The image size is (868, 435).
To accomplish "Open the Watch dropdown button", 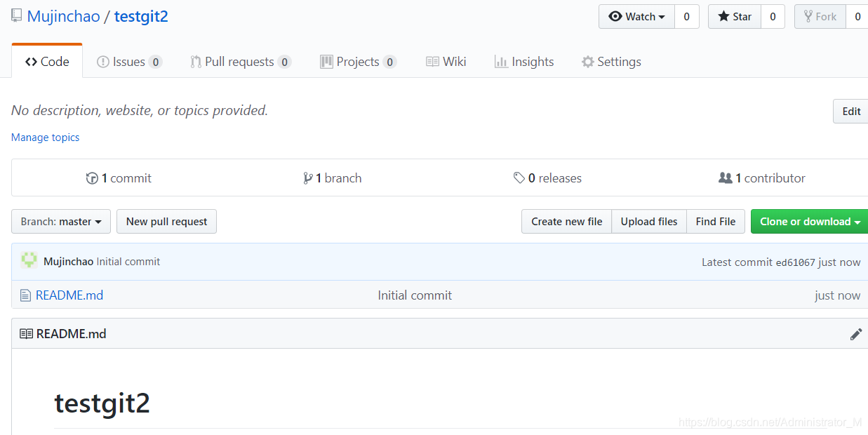I will pyautogui.click(x=636, y=17).
